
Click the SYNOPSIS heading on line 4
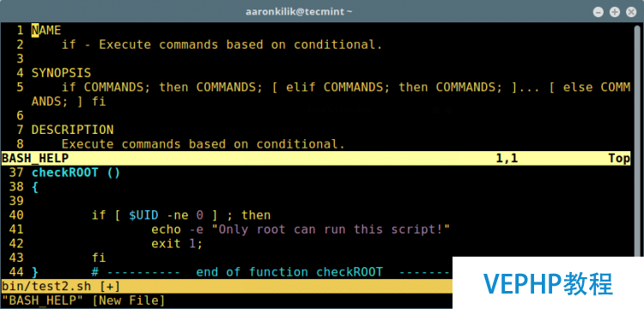[x=61, y=73]
